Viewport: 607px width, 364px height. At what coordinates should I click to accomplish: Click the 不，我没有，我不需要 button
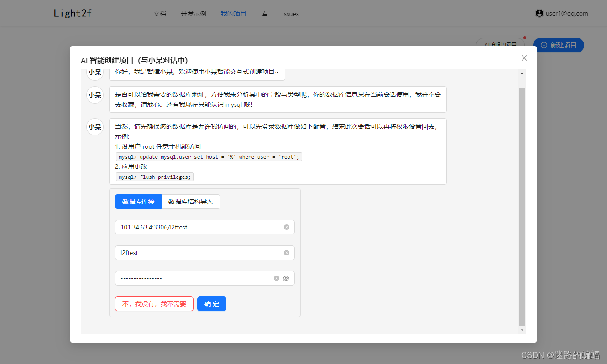coord(154,303)
